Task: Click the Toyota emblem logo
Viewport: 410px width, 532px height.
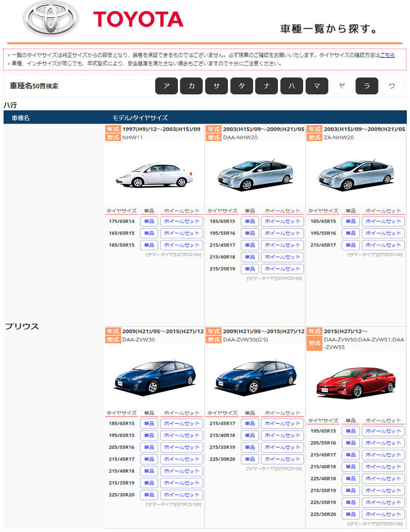Action: coord(51,19)
